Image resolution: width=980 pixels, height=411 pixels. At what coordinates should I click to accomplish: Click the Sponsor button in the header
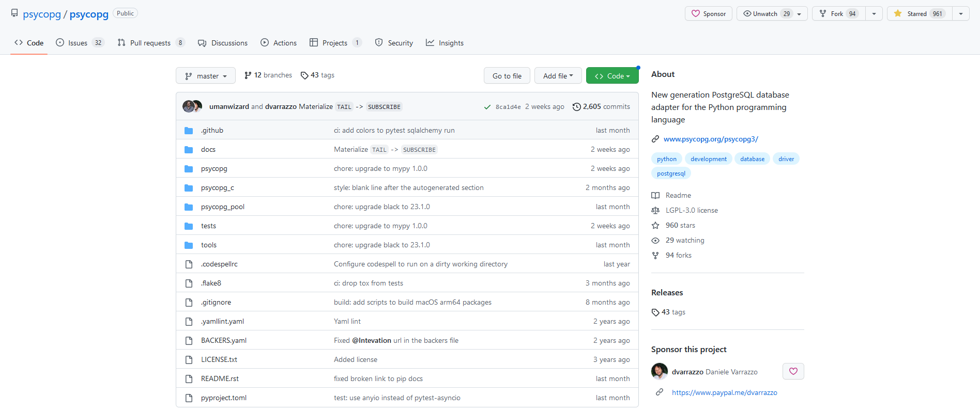(709, 13)
